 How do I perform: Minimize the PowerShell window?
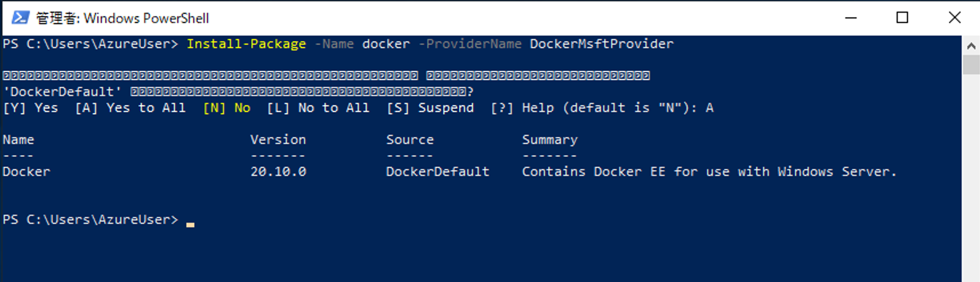(x=851, y=18)
